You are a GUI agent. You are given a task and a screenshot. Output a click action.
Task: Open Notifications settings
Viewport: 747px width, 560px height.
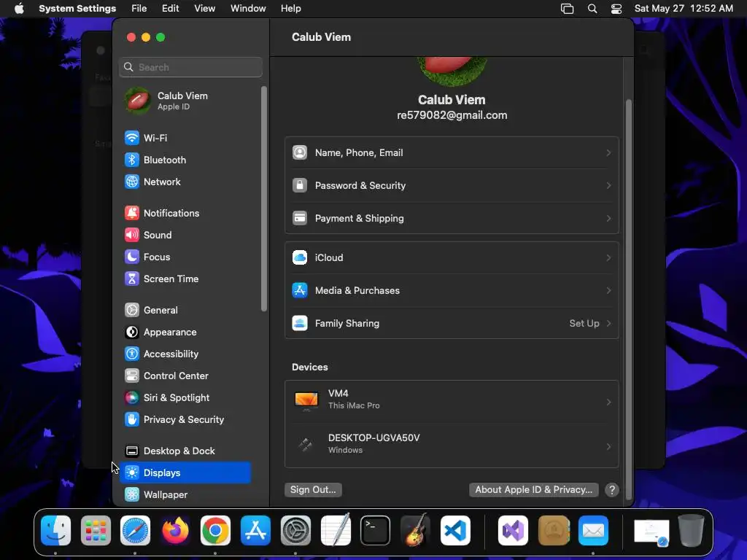pyautogui.click(x=185, y=214)
